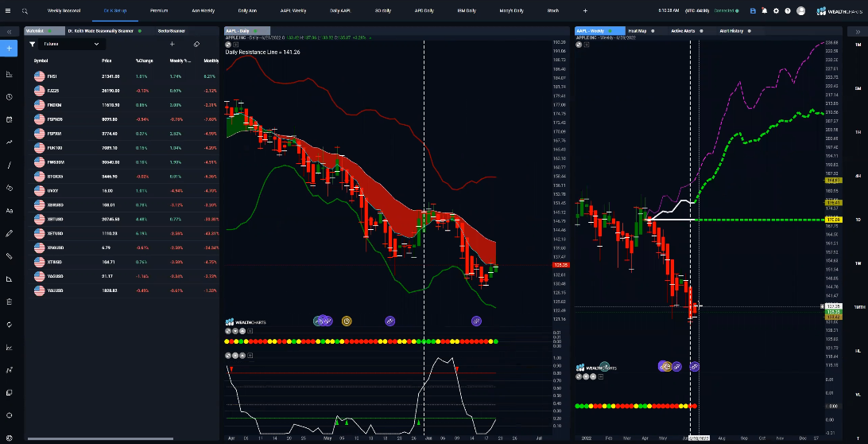Click the save layout floppy disk icon
Image resolution: width=868 pixels, height=444 pixels.
(753, 10)
